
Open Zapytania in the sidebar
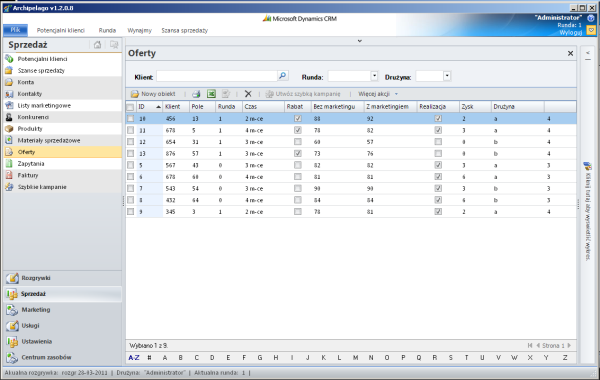(x=62, y=164)
